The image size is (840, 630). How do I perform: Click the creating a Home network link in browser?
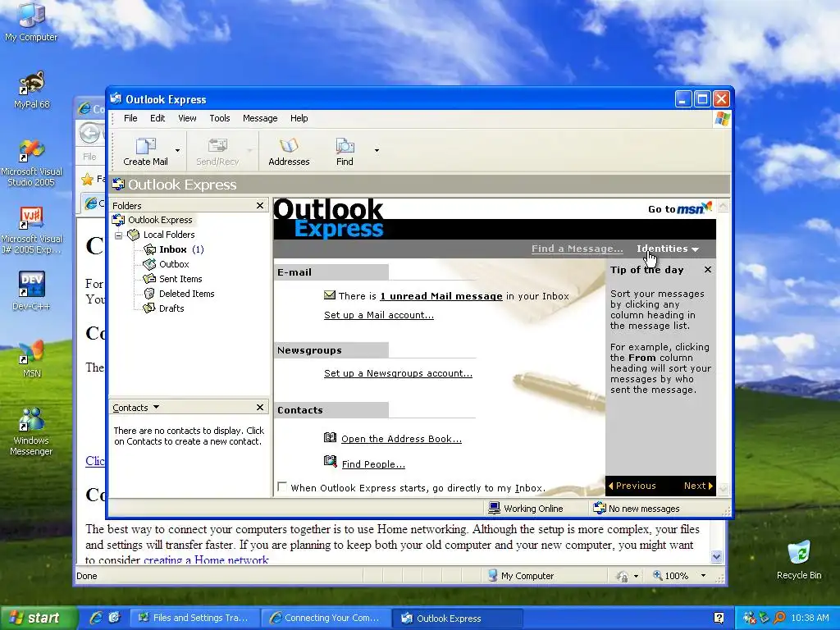[206, 560]
